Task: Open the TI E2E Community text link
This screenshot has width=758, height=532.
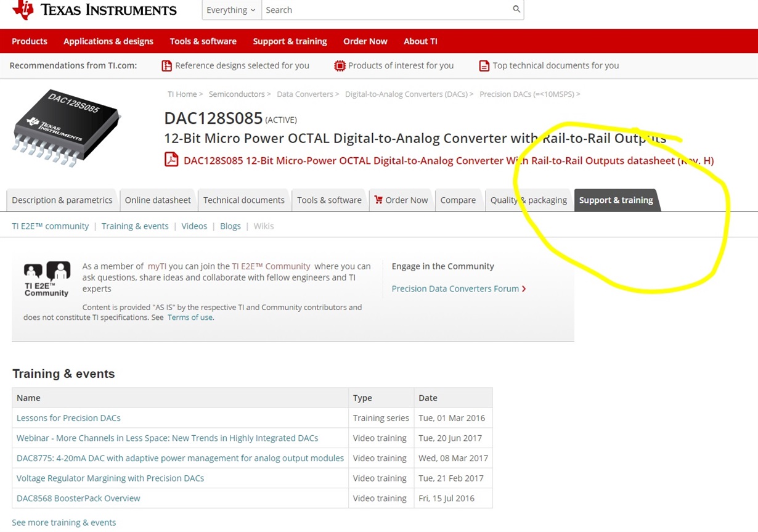Action: click(271, 266)
